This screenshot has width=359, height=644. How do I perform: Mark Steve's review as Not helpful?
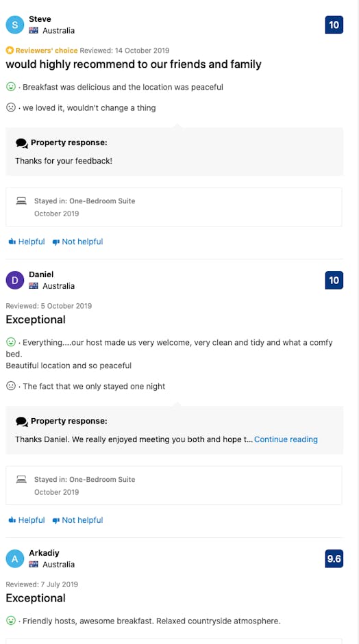77,242
